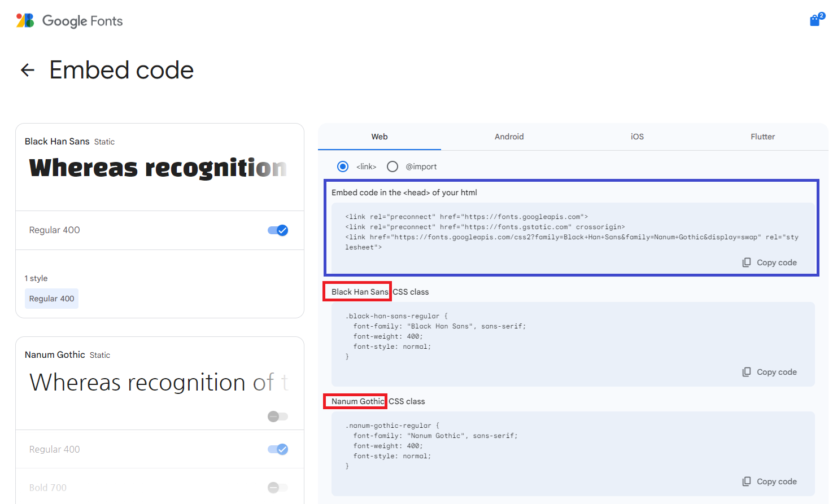This screenshot has width=833, height=504.
Task: Select the Web tab
Action: (x=380, y=137)
